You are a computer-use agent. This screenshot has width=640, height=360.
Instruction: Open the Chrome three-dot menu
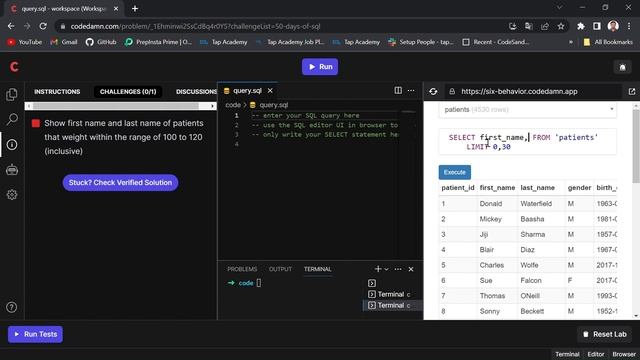pyautogui.click(x=629, y=26)
